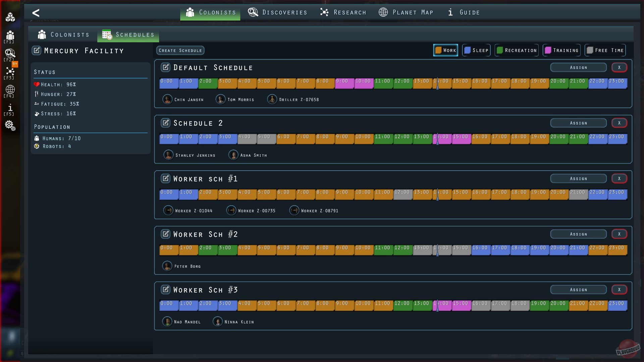Select the Training activity type

coord(561,50)
